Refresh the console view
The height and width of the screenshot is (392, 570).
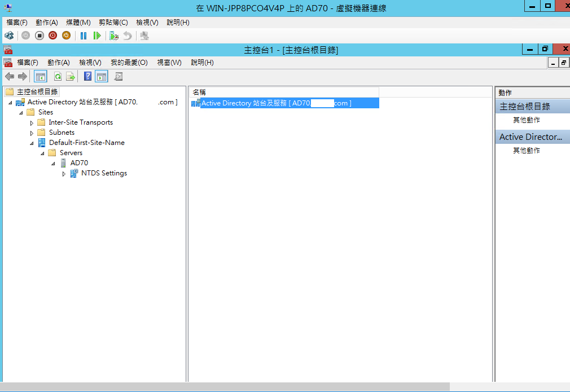coord(58,77)
